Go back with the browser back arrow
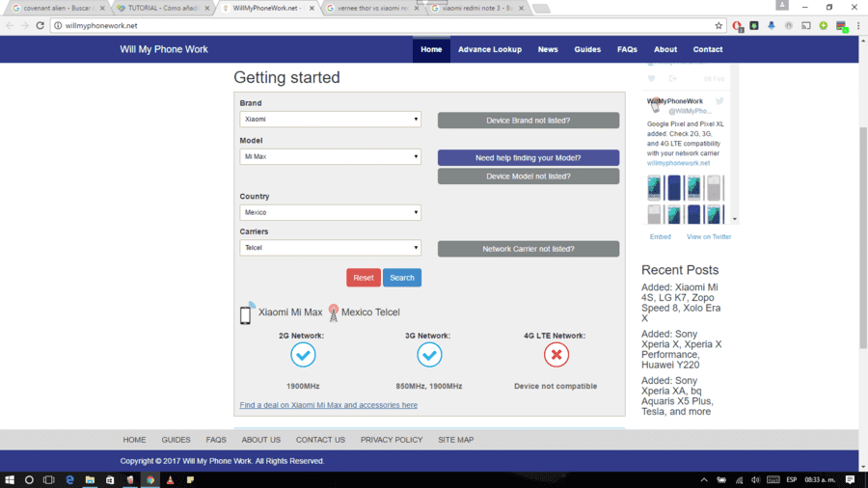The width and height of the screenshot is (868, 488). [10, 25]
